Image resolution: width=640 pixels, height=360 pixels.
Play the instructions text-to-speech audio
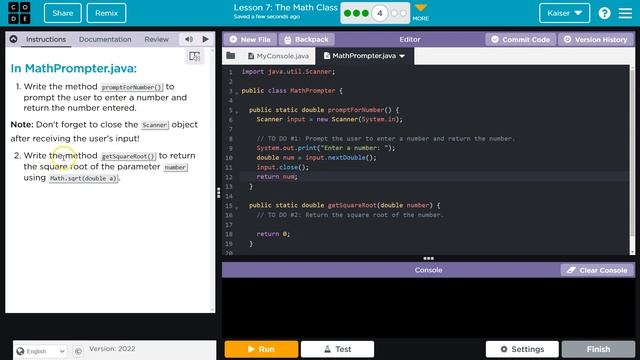pyautogui.click(x=205, y=39)
